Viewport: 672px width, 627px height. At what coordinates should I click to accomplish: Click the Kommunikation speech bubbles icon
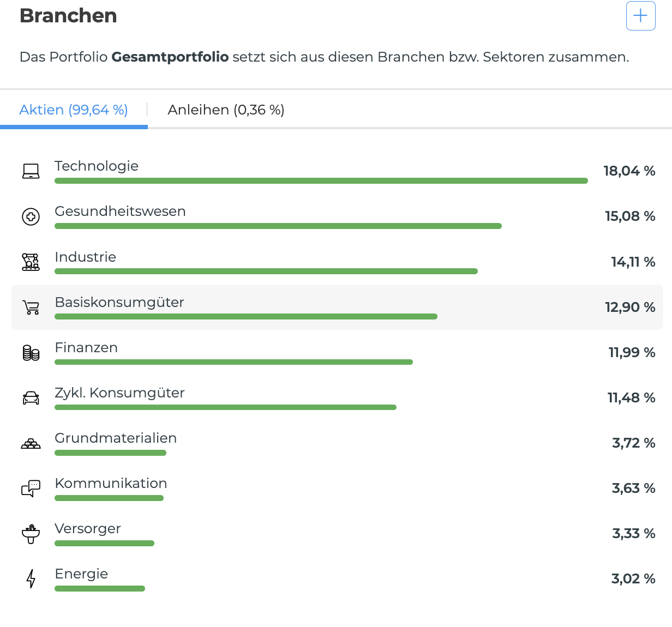(31, 489)
